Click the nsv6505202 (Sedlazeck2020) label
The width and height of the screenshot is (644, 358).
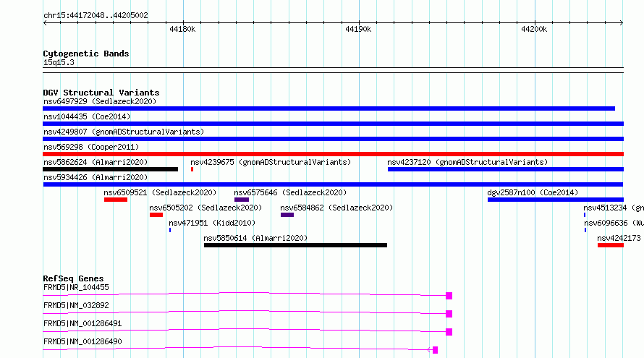click(206, 208)
